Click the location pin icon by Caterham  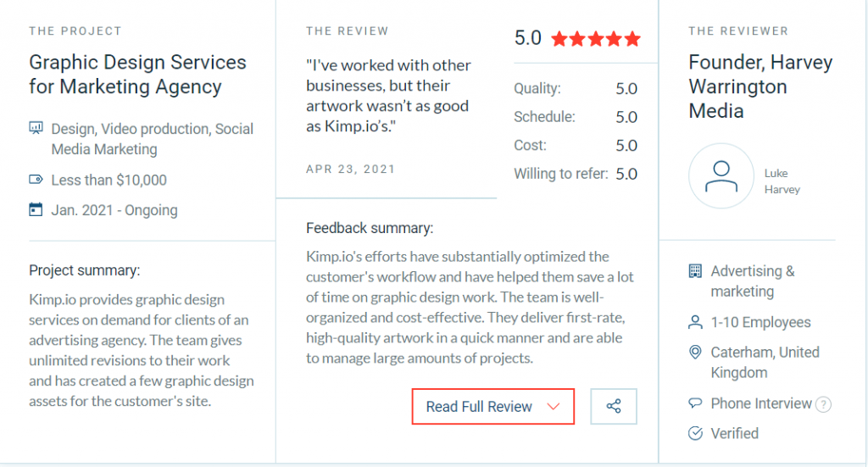[696, 353]
